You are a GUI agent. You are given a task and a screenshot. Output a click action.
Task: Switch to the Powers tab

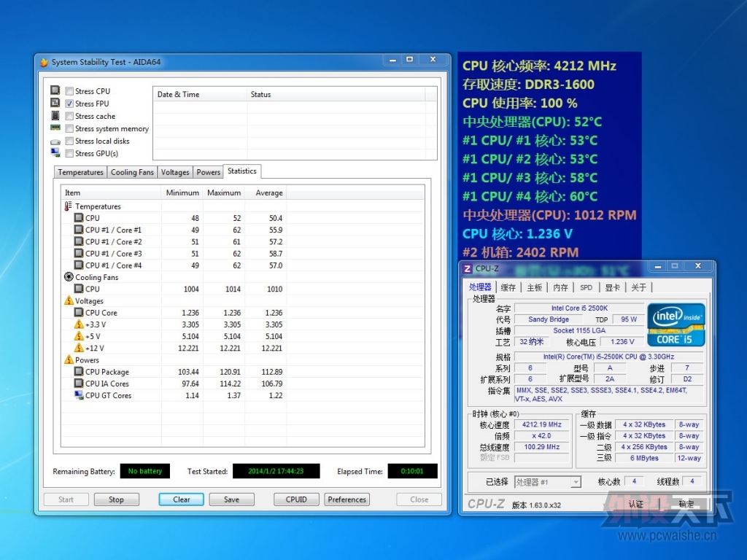pyautogui.click(x=208, y=172)
